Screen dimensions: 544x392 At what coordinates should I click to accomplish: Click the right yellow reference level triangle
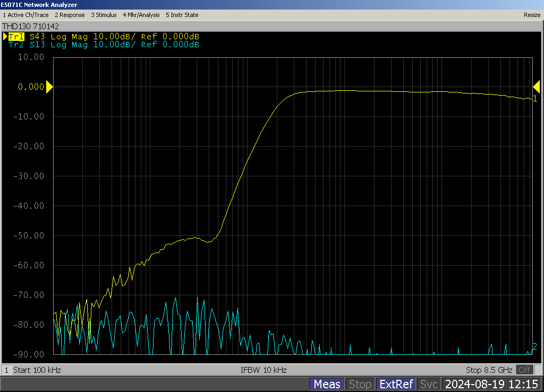pyautogui.click(x=537, y=87)
